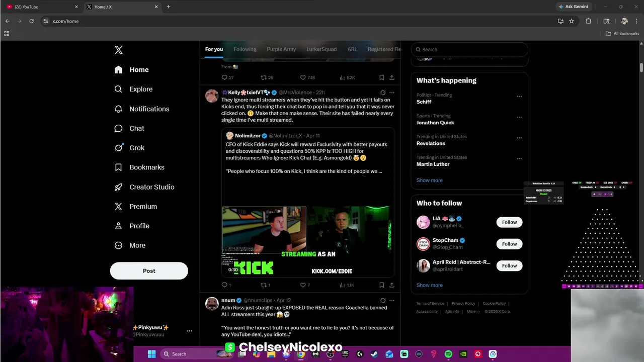Reload the page in Chrome
Image resolution: width=644 pixels, height=362 pixels.
[x=31, y=21]
